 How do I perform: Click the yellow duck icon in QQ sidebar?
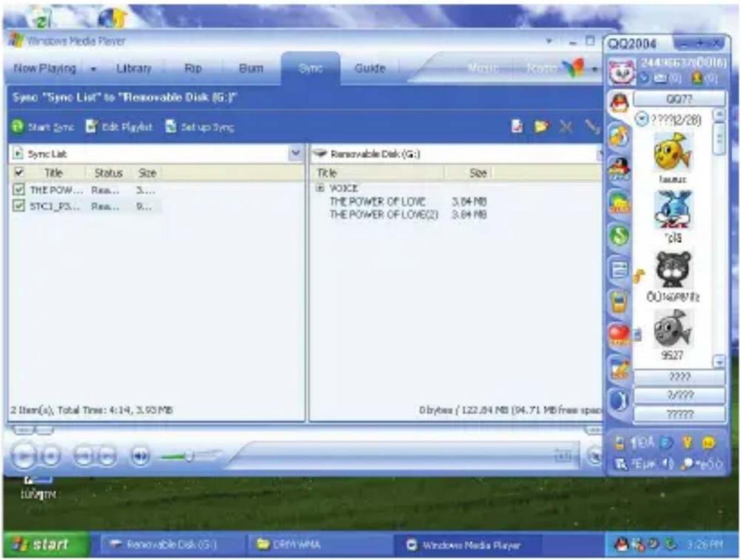tap(620, 135)
